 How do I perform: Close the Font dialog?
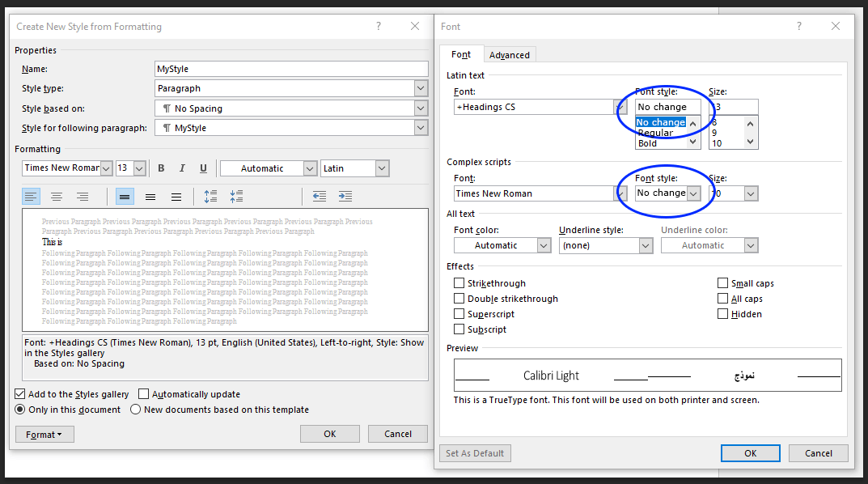pos(836,26)
